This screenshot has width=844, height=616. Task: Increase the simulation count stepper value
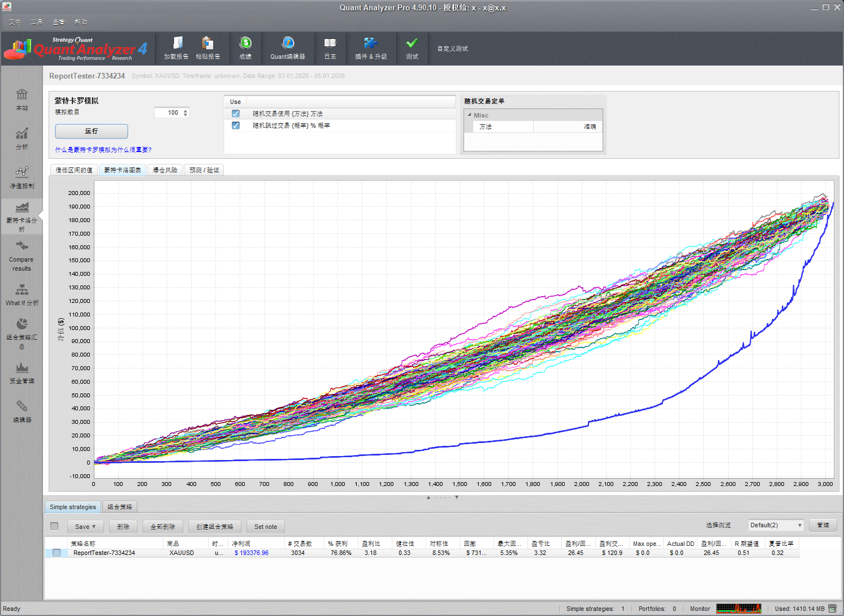pyautogui.click(x=185, y=111)
